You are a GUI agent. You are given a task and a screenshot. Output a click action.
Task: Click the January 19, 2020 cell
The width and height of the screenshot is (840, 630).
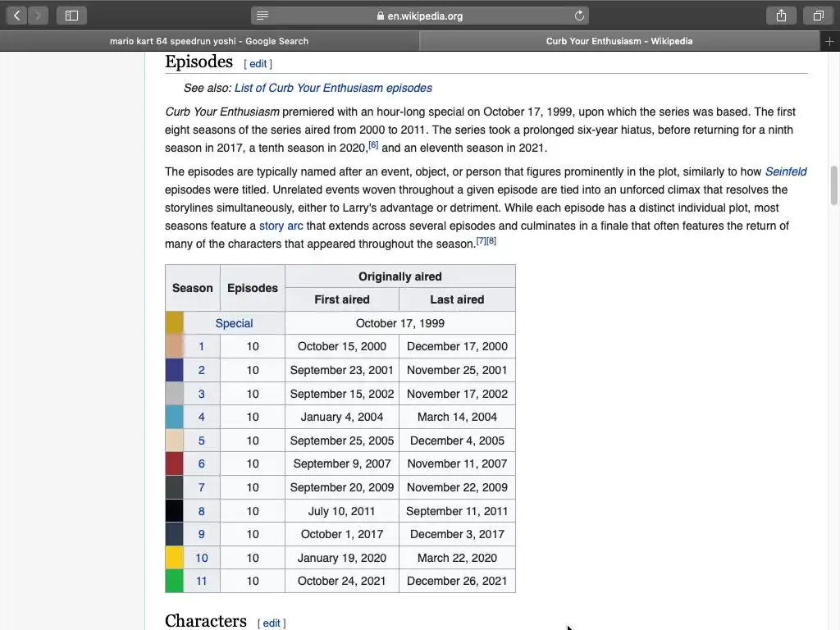click(x=342, y=558)
